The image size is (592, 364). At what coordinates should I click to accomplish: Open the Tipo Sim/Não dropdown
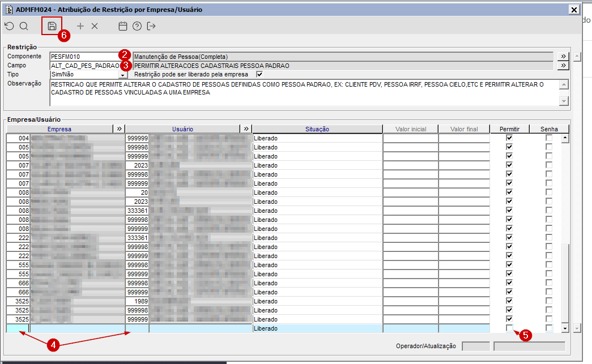[x=123, y=75]
